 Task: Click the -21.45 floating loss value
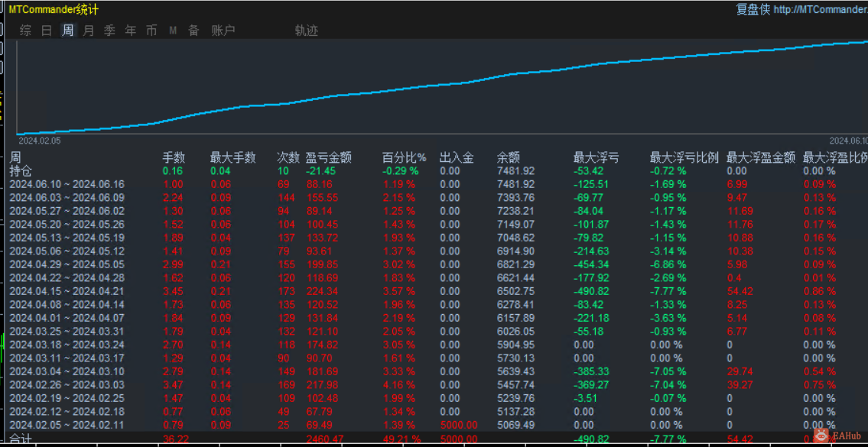(320, 171)
